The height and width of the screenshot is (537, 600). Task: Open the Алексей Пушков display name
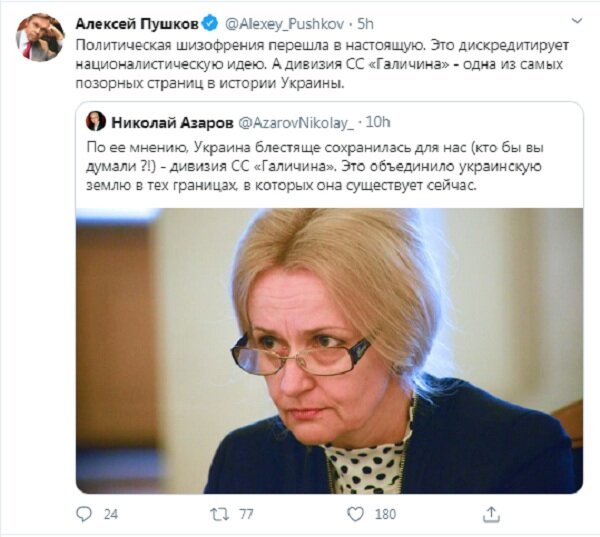pyautogui.click(x=137, y=24)
